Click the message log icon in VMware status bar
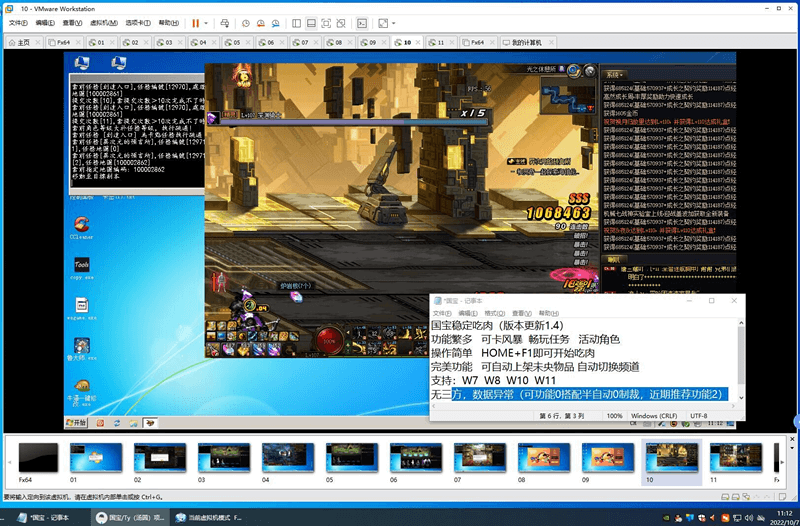The image size is (800, 526). coord(782,496)
